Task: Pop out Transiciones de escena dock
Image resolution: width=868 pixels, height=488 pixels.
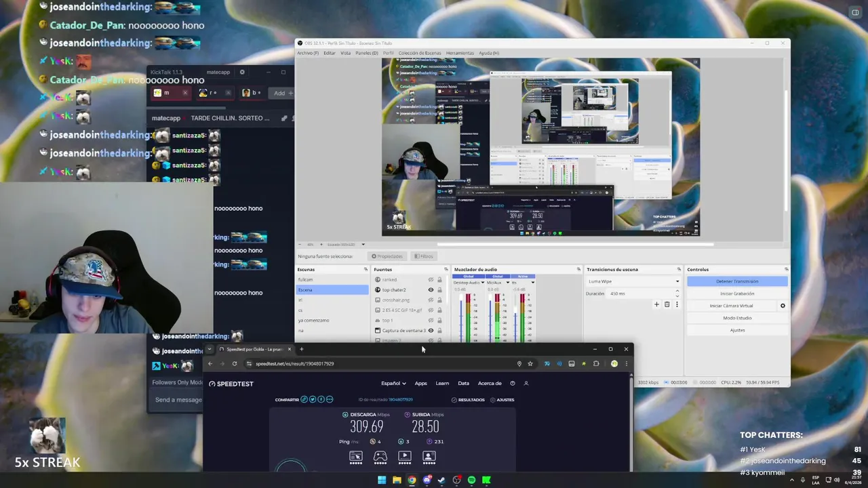Action: click(x=679, y=269)
